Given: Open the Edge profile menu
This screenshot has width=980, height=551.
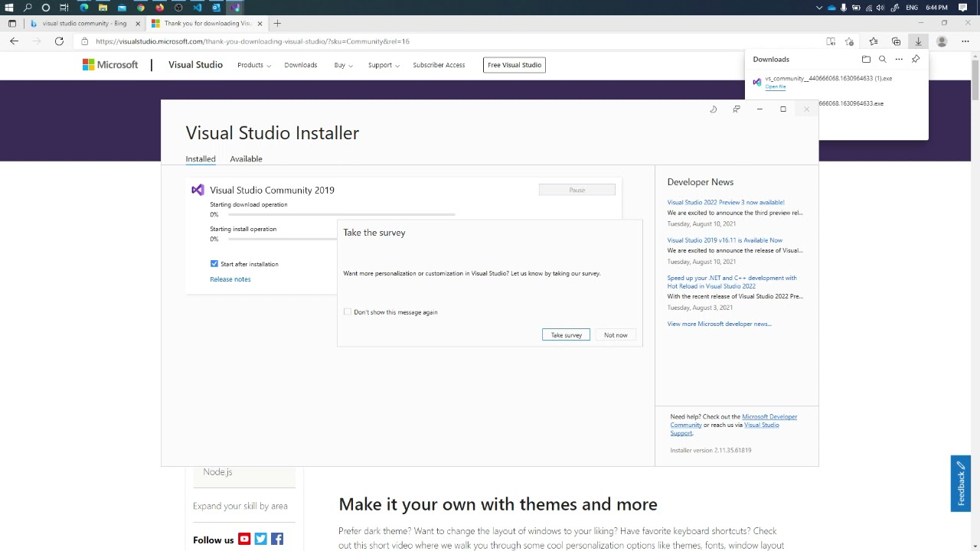Looking at the screenshot, I should click(x=942, y=41).
